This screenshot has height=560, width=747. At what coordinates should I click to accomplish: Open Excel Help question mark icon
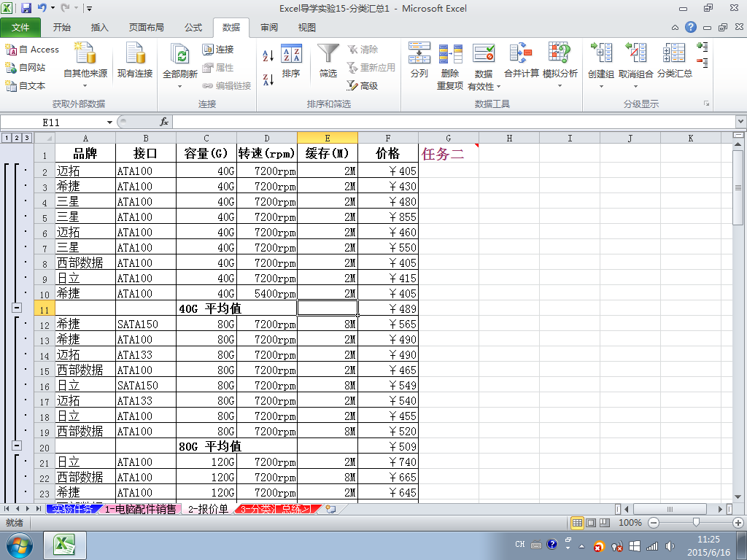point(691,27)
